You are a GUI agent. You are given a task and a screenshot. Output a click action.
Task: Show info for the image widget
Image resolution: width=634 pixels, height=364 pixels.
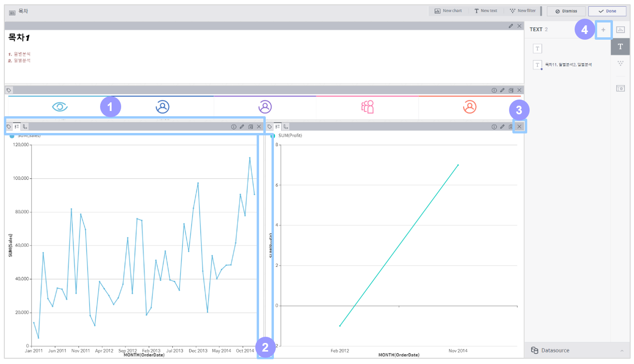tap(494, 90)
